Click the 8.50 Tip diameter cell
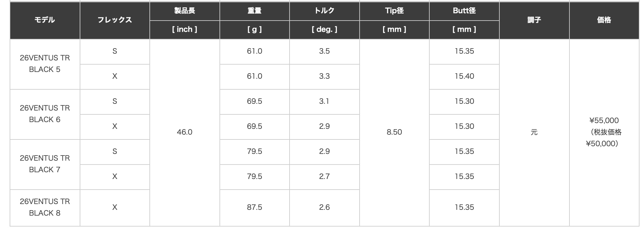Screen dimensions: 644x232 [394, 132]
